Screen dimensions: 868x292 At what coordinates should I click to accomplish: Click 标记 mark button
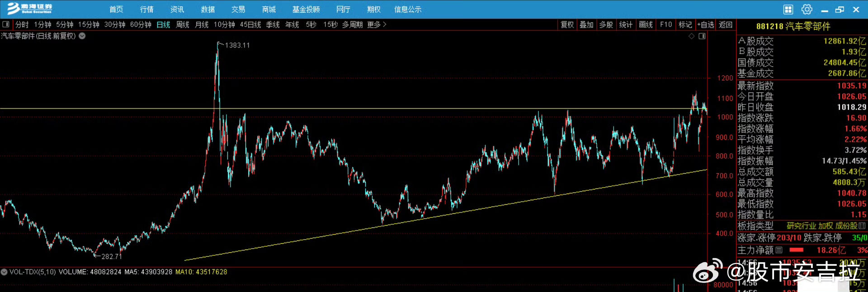[685, 24]
